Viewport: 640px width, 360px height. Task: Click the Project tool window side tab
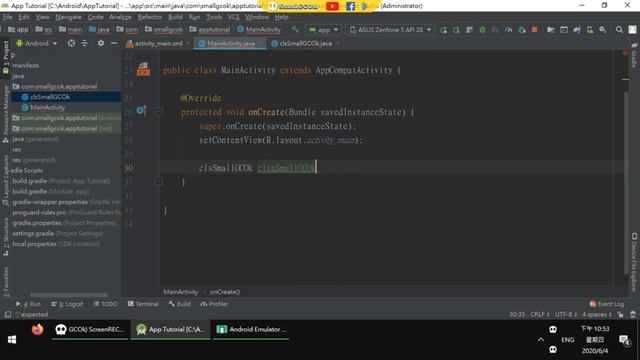pos(6,56)
